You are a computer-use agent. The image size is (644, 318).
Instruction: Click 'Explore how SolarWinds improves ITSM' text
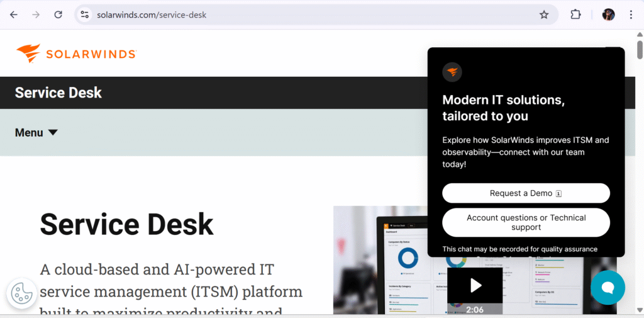[x=526, y=152]
